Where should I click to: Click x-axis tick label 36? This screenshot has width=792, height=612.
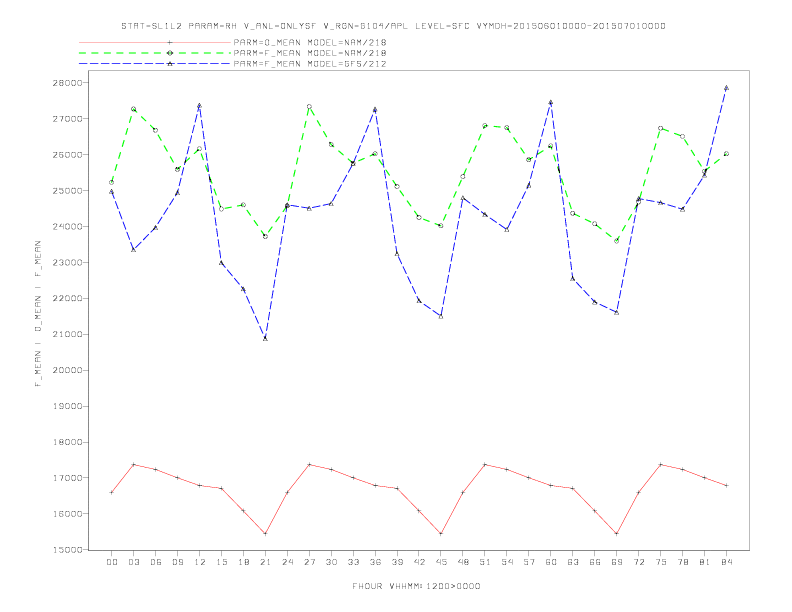coord(375,562)
